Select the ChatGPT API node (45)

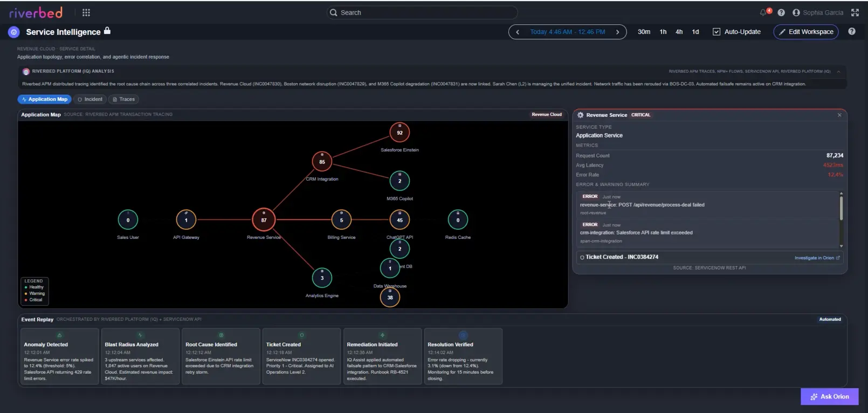pyautogui.click(x=399, y=219)
